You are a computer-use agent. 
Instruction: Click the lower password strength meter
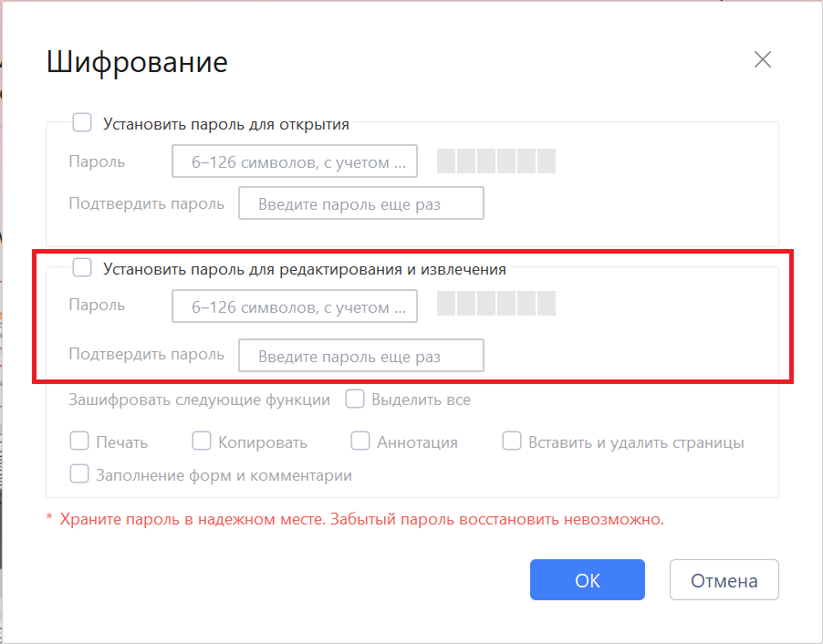pos(496,302)
